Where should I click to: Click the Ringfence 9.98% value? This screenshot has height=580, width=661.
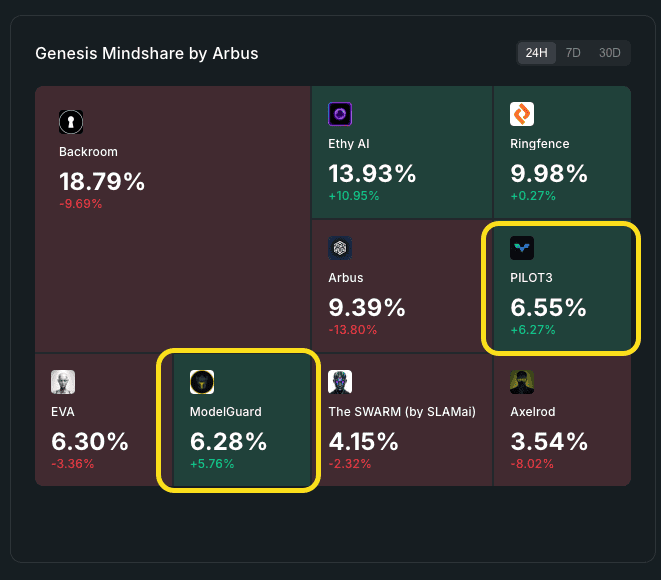click(x=549, y=174)
